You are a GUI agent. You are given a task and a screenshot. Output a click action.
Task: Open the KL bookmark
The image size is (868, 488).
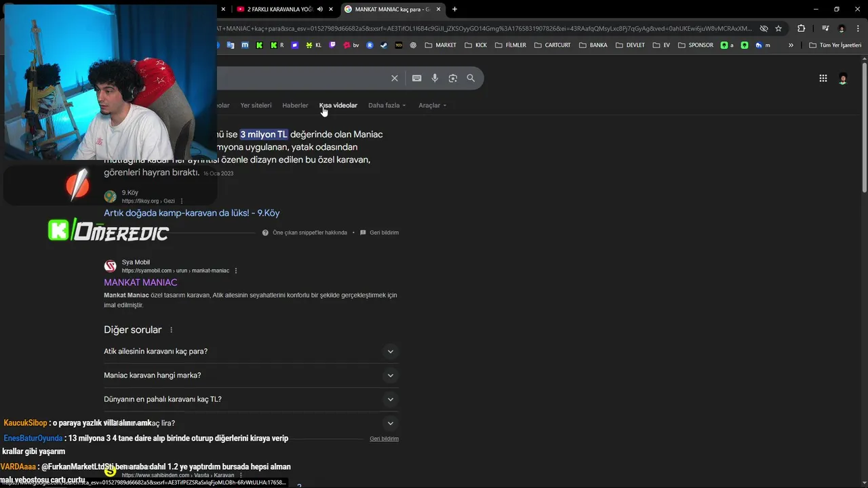(x=314, y=45)
